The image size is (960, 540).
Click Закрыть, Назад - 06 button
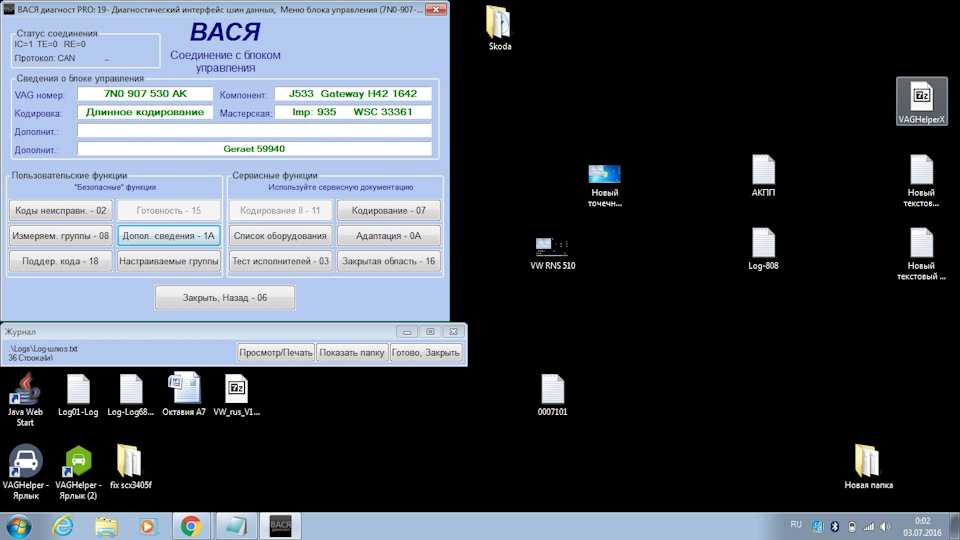click(225, 298)
